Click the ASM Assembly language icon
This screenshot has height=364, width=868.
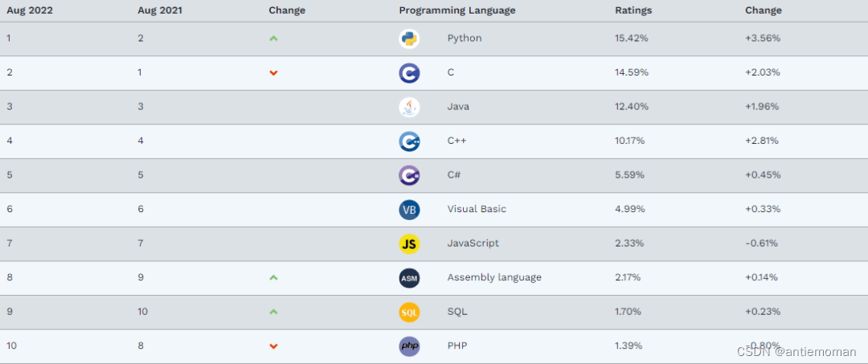[x=409, y=278]
